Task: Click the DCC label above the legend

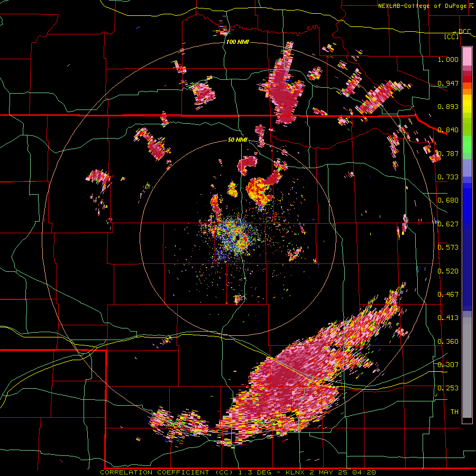Action: [464, 32]
